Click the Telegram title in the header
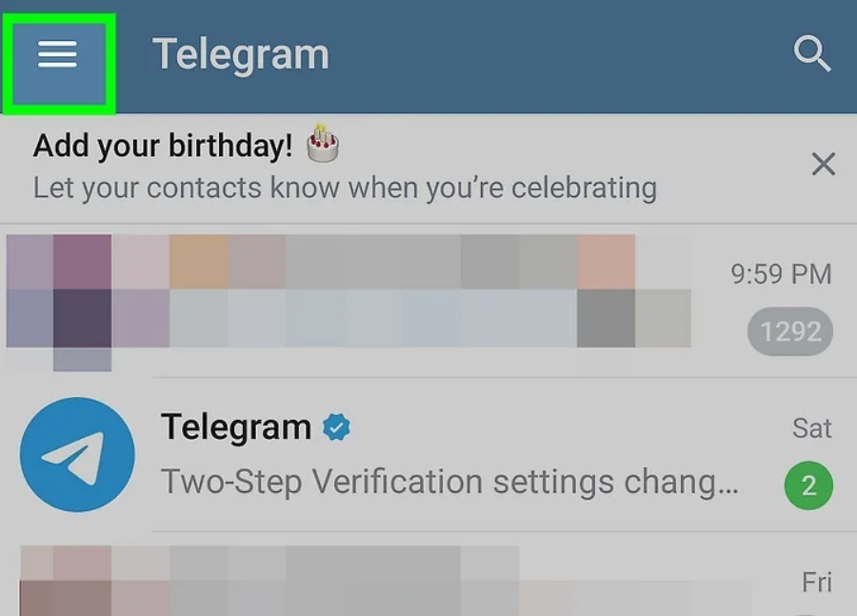The image size is (857, 616). 240,55
